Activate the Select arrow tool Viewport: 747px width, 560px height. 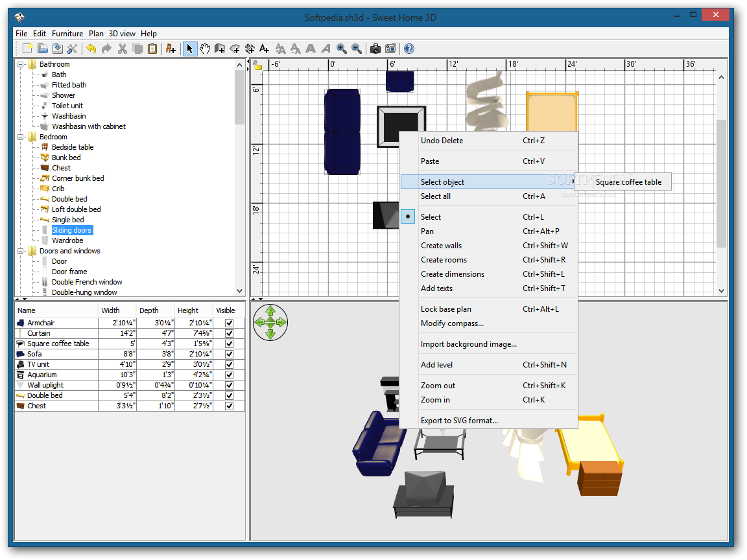click(189, 49)
